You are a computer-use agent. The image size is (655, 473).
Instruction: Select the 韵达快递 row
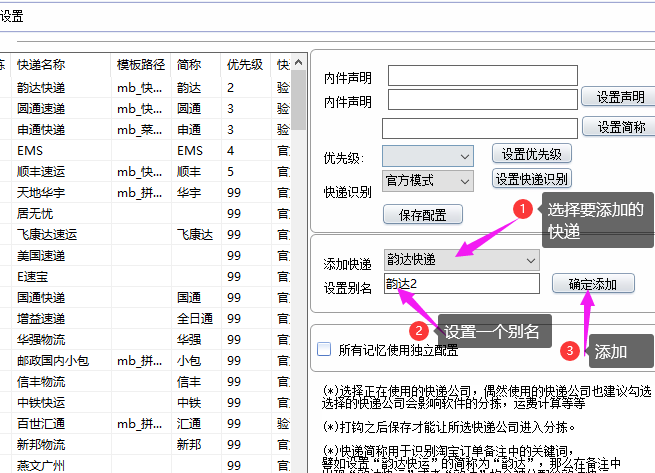coord(41,88)
